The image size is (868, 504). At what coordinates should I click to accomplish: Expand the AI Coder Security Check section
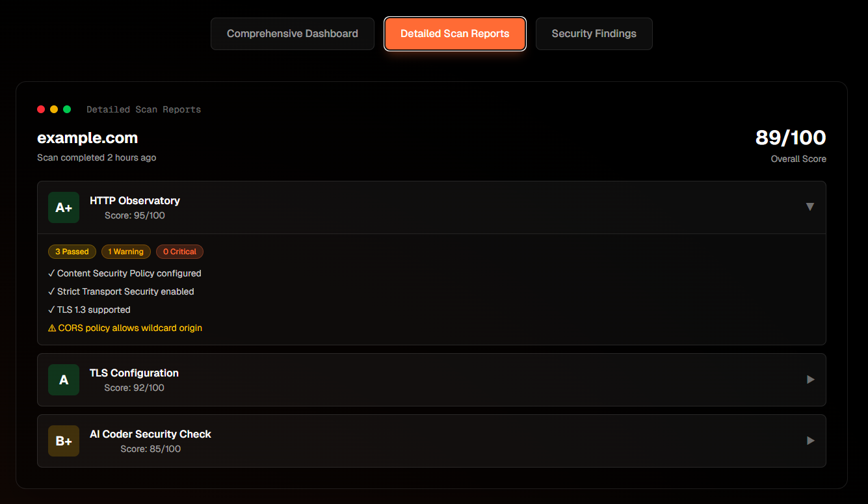pyautogui.click(x=810, y=440)
